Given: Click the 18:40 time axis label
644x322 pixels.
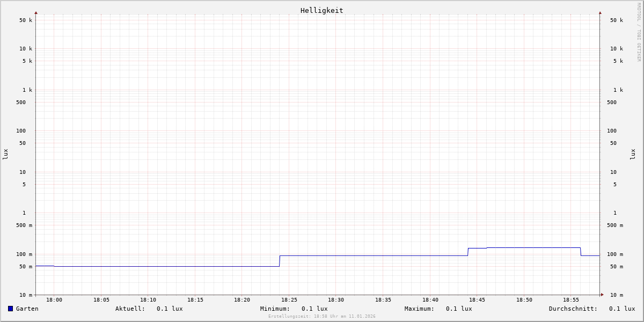Looking at the screenshot, I should pyautogui.click(x=430, y=300).
